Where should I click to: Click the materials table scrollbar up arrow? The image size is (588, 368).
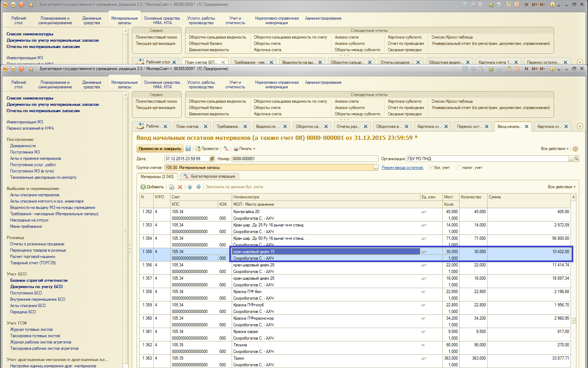(573, 197)
